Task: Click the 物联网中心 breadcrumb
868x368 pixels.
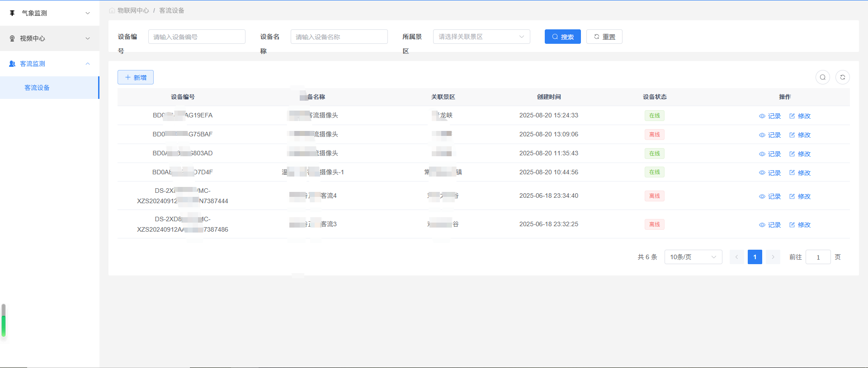Action: click(x=133, y=10)
